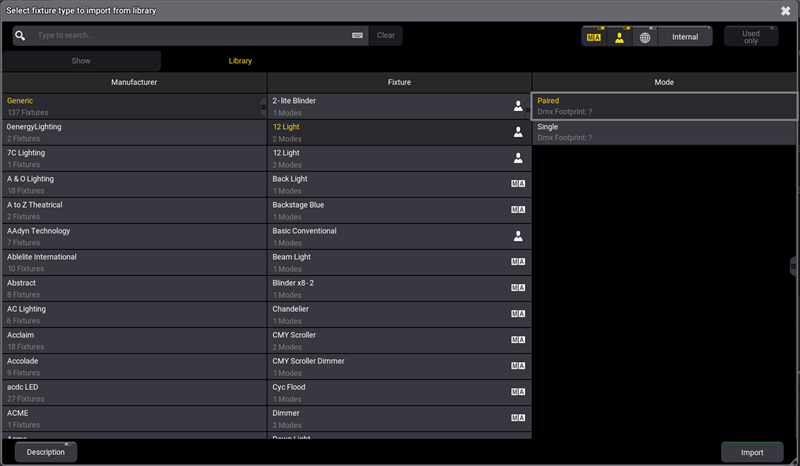The image size is (800, 466).
Task: Open the Description panel
Action: point(46,452)
